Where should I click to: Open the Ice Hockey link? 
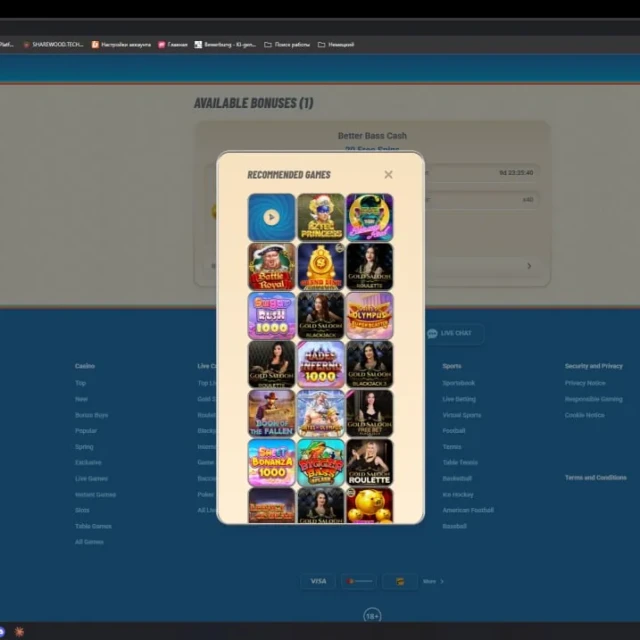458,494
